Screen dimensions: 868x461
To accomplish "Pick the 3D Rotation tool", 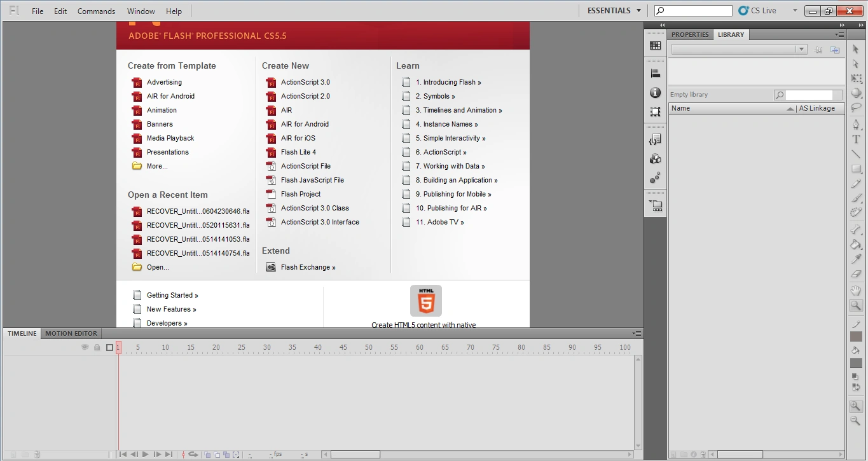I will [x=856, y=93].
